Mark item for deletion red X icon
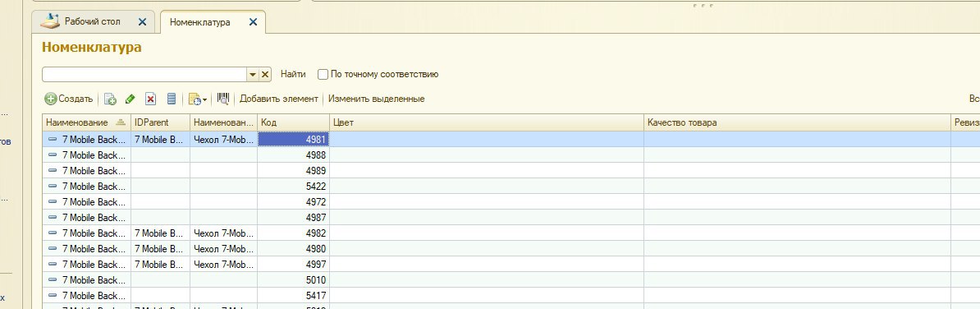The width and height of the screenshot is (980, 309). point(151,99)
